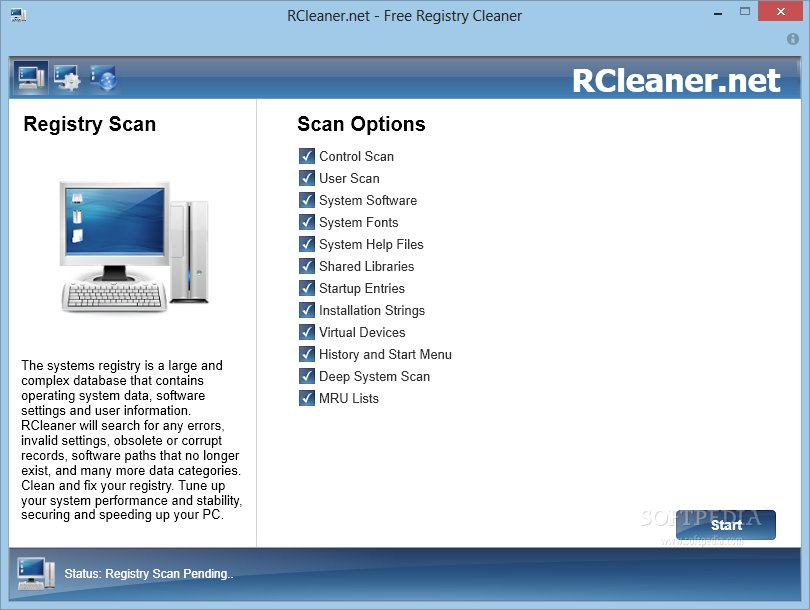The image size is (810, 610).
Task: Click the info icon below the close button
Action: 792,39
